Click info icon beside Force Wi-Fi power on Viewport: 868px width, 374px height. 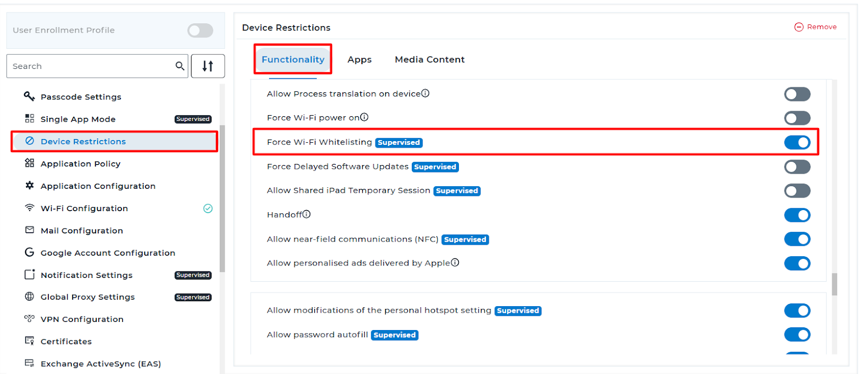click(x=365, y=117)
